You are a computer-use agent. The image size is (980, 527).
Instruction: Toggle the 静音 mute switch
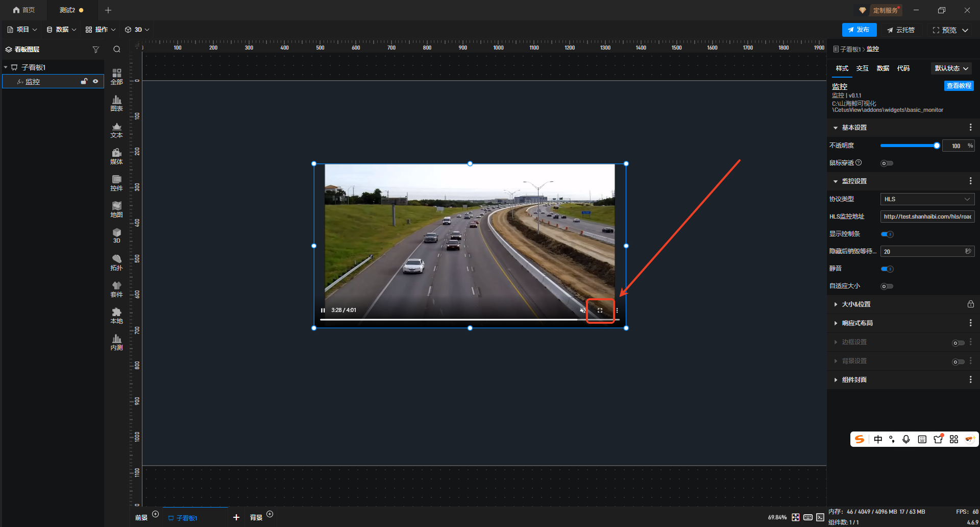point(887,269)
